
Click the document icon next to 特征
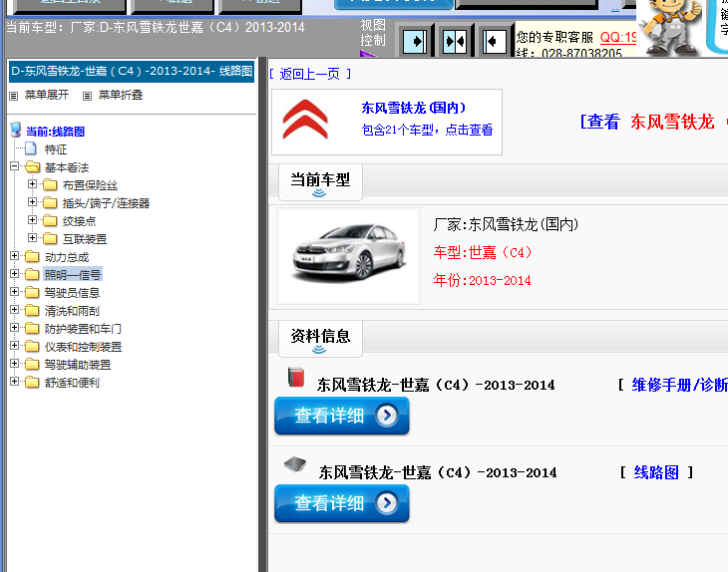(x=31, y=148)
